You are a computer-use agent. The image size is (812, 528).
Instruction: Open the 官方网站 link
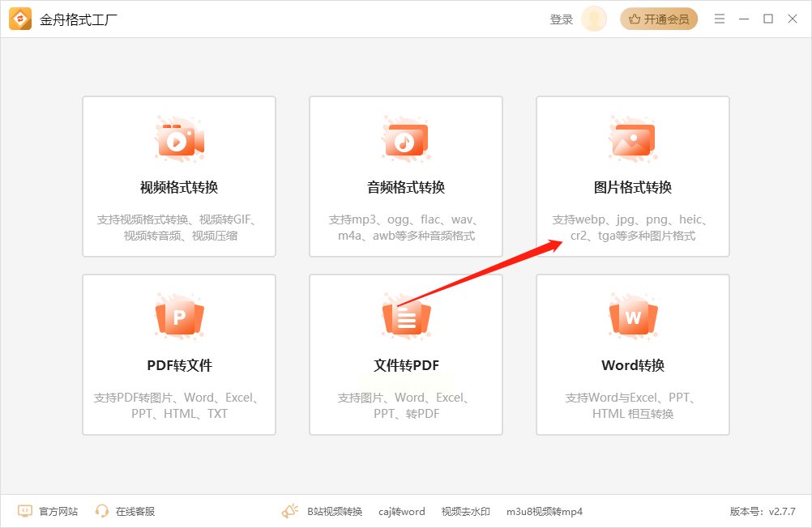[x=58, y=512]
